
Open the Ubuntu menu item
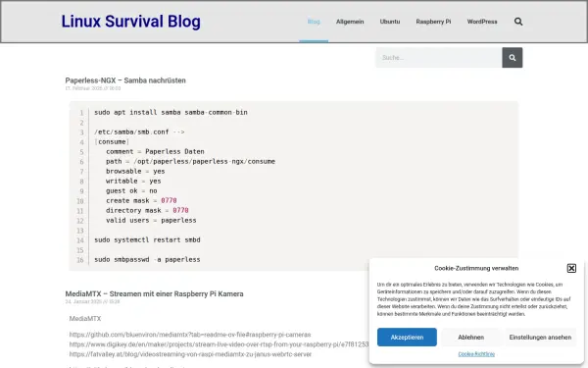point(390,22)
